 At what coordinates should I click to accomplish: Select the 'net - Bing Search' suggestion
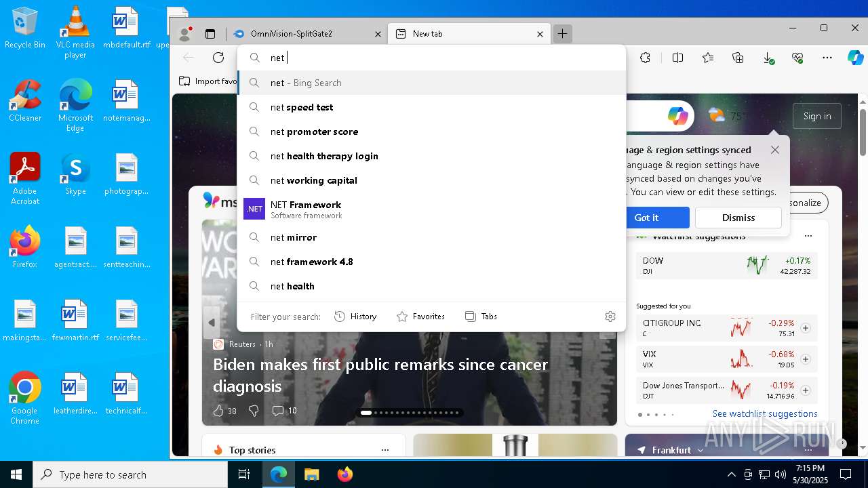[x=431, y=83]
